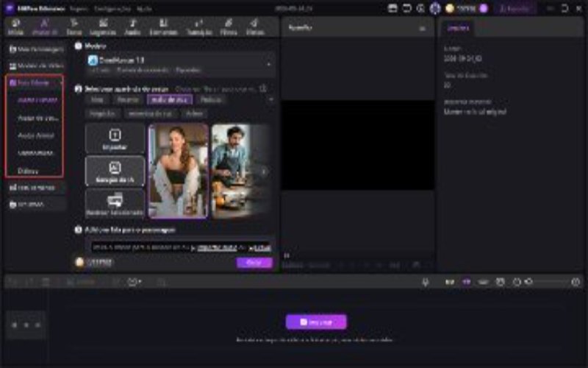
Task: Select the middle chip in the second style row
Action: [151, 113]
